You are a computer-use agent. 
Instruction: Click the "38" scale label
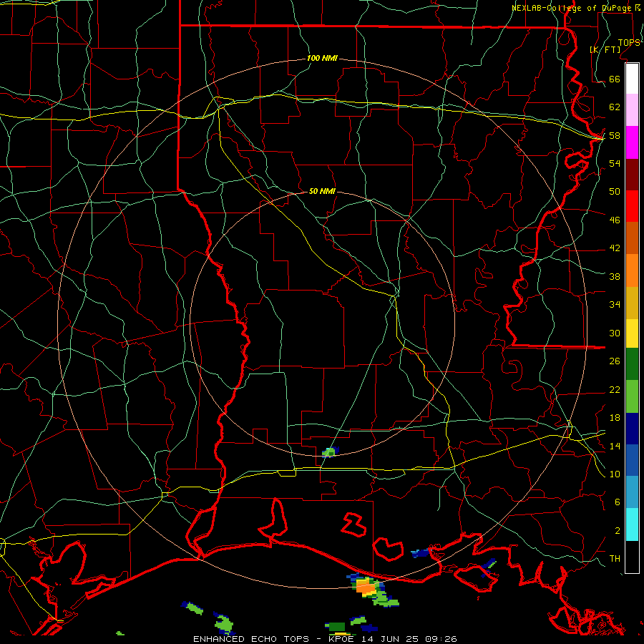[x=615, y=276]
